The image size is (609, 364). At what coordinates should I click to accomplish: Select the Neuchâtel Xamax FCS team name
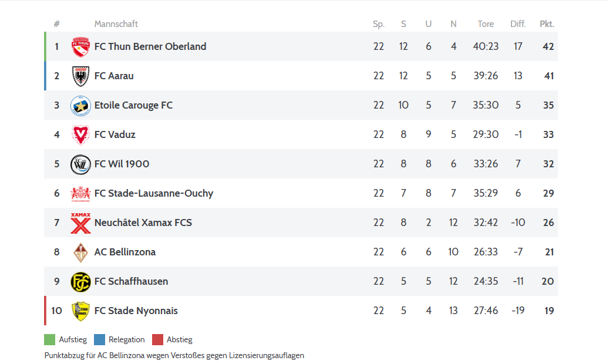click(x=143, y=223)
